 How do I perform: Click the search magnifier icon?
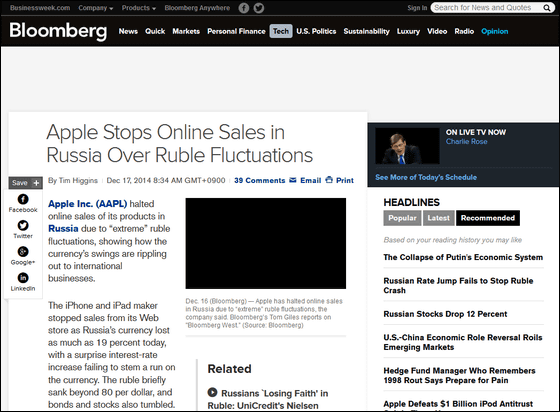[546, 8]
